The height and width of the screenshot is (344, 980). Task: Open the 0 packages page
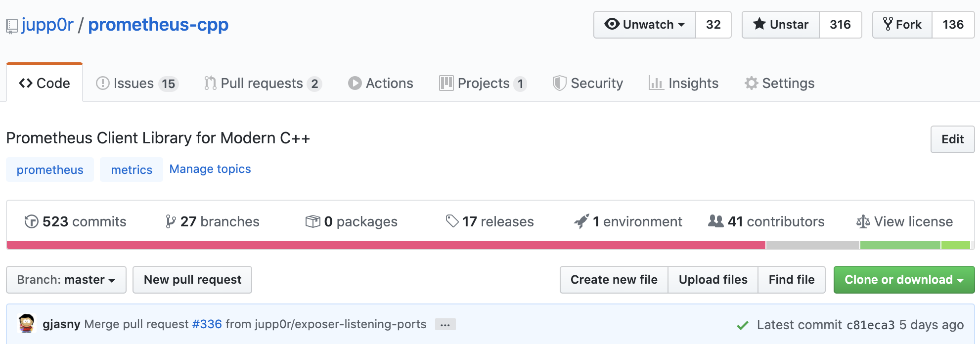pyautogui.click(x=352, y=221)
